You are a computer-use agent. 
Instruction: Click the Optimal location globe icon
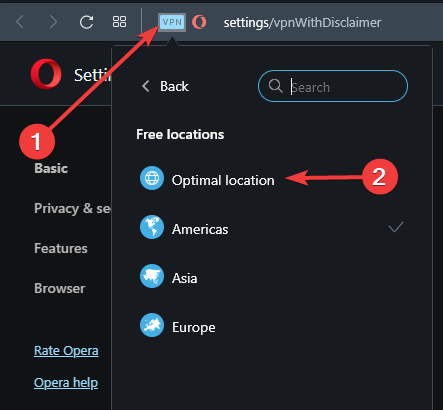152,178
